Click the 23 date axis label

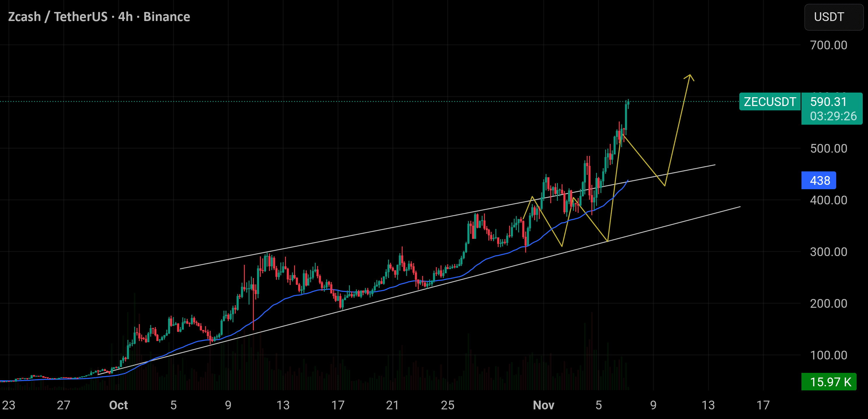(8, 405)
